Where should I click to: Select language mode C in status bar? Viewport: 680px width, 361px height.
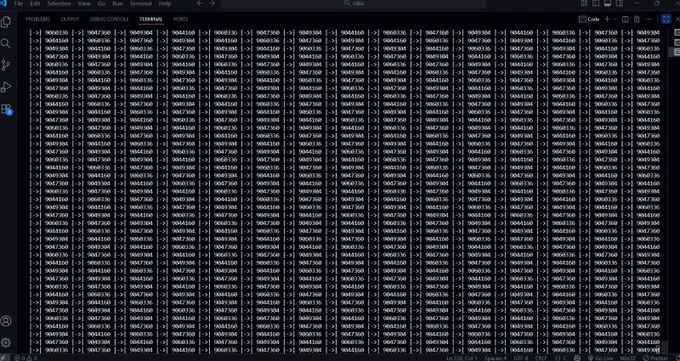point(562,358)
